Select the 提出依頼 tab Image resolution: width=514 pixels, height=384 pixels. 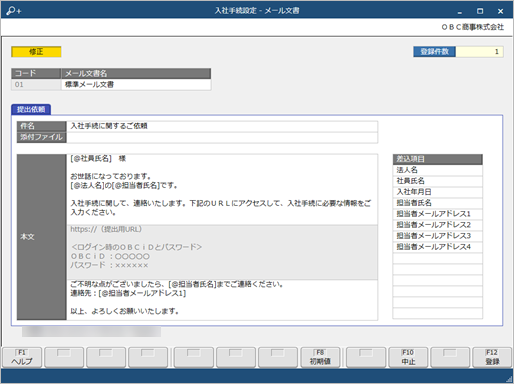tap(31, 109)
